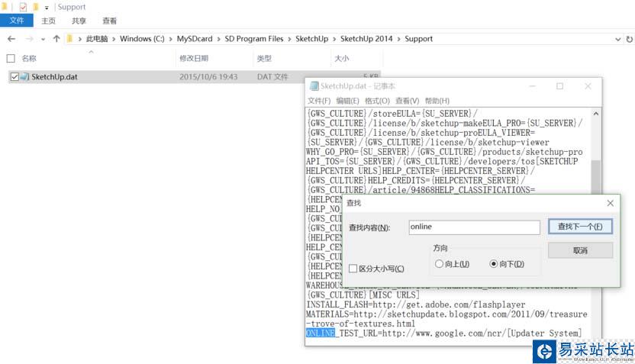
Task: Click the quick access properties checkmark icon
Action: point(23,7)
